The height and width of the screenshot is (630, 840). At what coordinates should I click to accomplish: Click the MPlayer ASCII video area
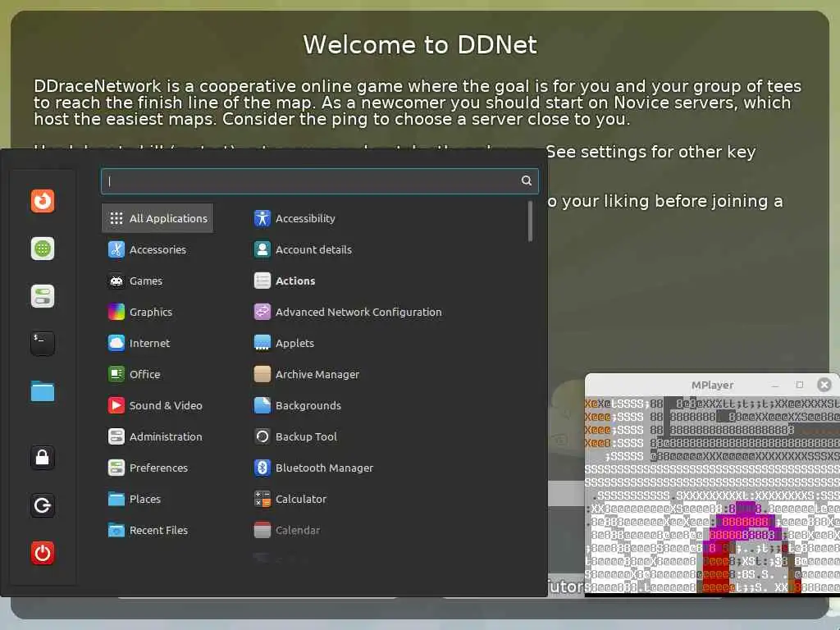pyautogui.click(x=713, y=495)
